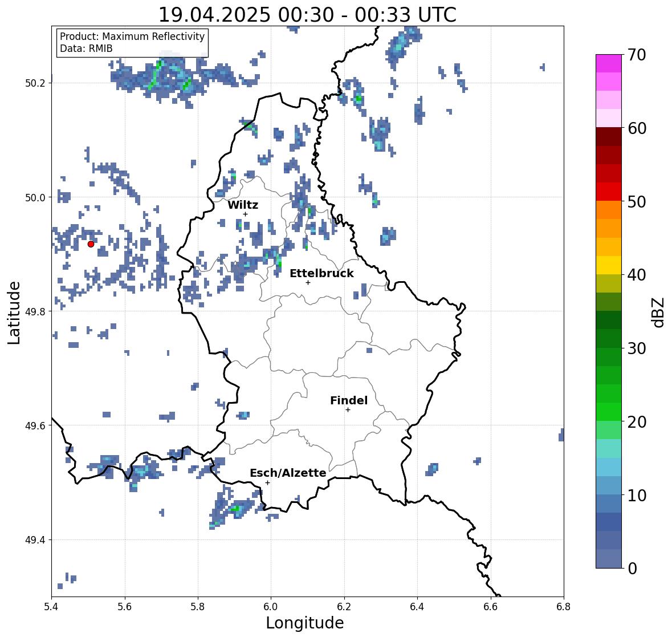The image size is (672, 637).
Task: Click the 70 label on the colorbar
Action: (x=637, y=55)
